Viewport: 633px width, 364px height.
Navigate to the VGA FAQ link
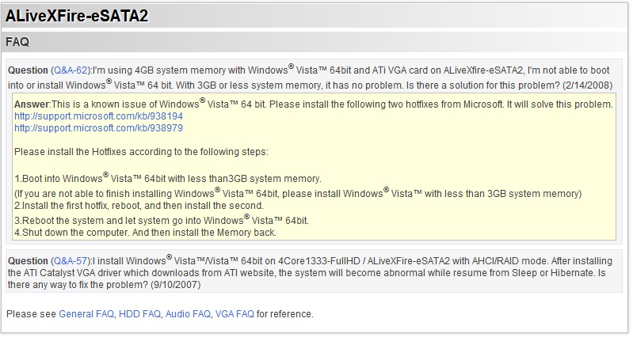[235, 314]
